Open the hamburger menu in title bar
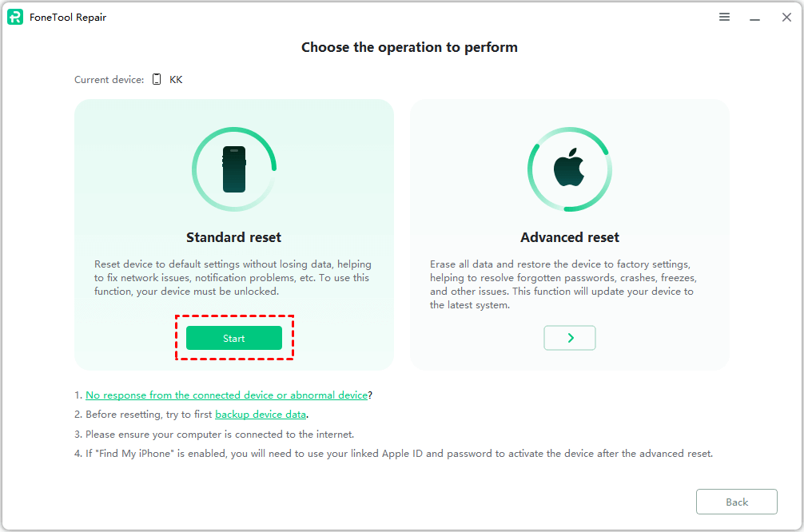Image resolution: width=804 pixels, height=532 pixels. point(724,17)
